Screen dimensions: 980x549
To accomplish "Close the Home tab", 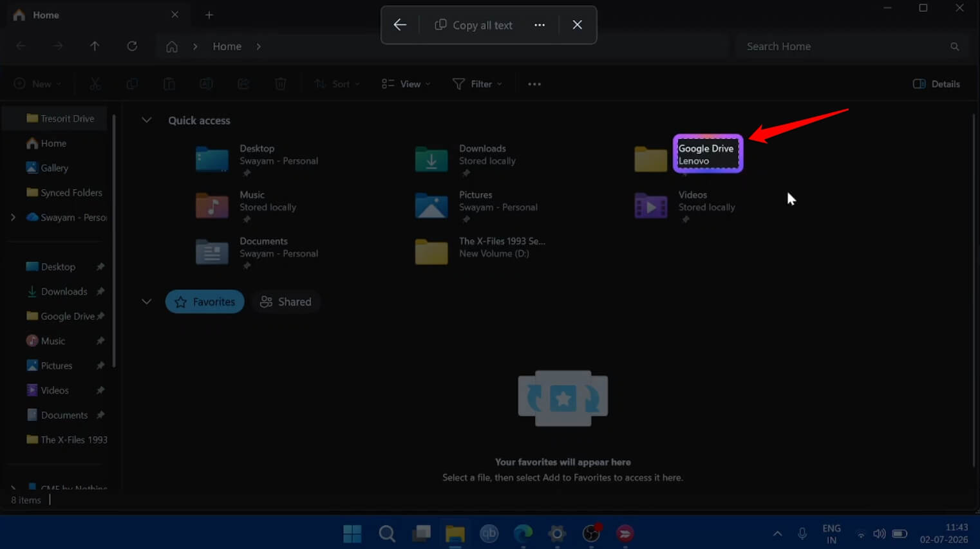I will pyautogui.click(x=174, y=14).
